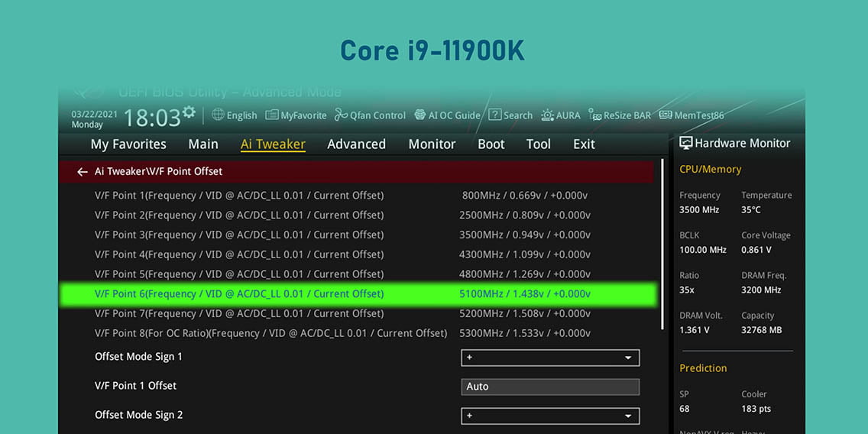Image resolution: width=868 pixels, height=434 pixels.
Task: Launch MemTest86 from toolbar
Action: [x=691, y=115]
